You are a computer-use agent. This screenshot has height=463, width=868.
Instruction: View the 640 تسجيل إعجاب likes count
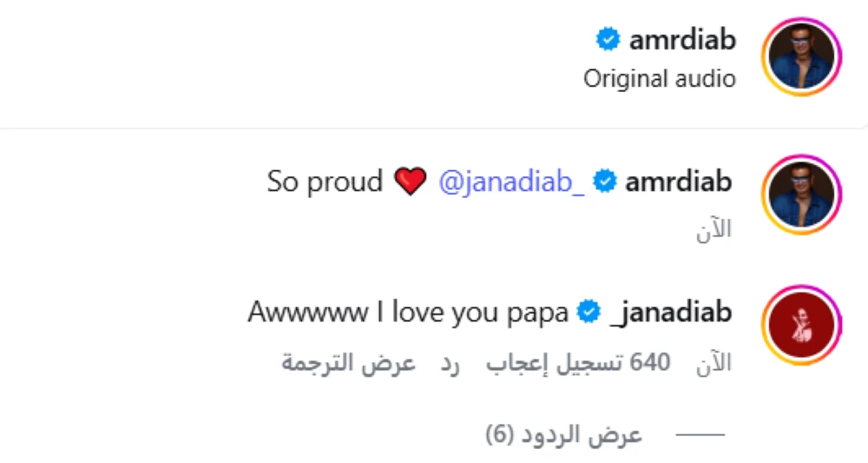(x=577, y=363)
